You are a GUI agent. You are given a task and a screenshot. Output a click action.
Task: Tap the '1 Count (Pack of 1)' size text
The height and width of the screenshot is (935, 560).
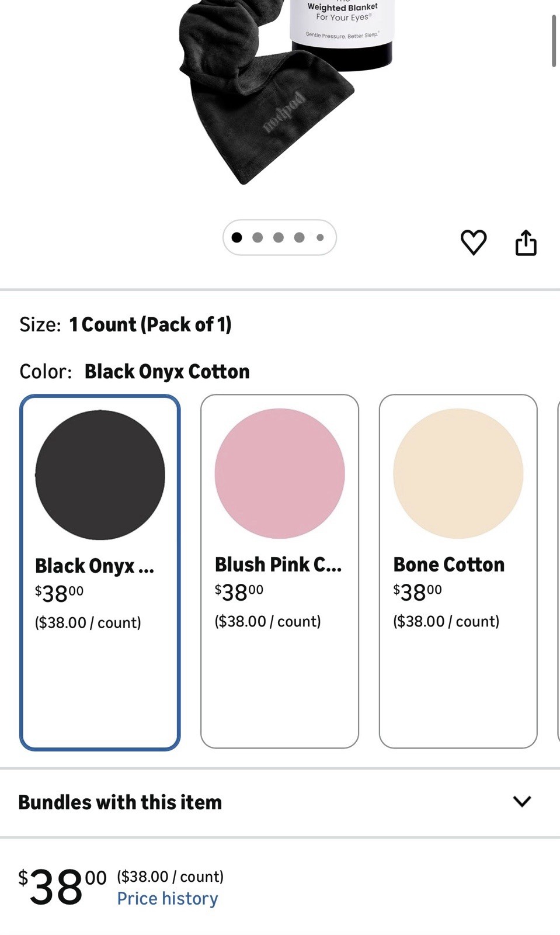[150, 324]
